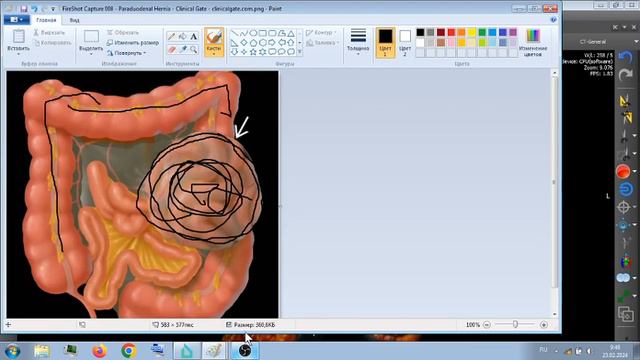
Task: Click the Изменить размер button
Action: tap(133, 42)
